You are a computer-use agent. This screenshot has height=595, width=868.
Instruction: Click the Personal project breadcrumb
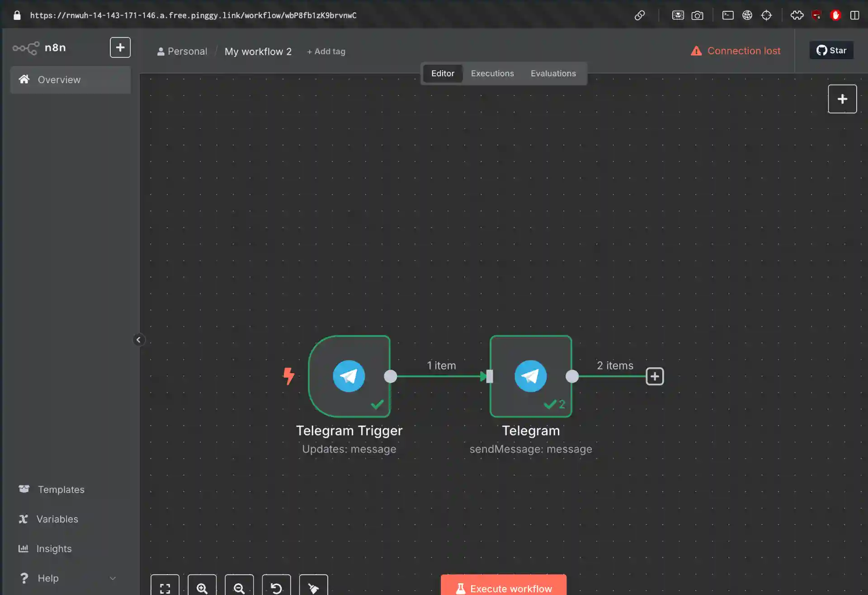point(182,52)
